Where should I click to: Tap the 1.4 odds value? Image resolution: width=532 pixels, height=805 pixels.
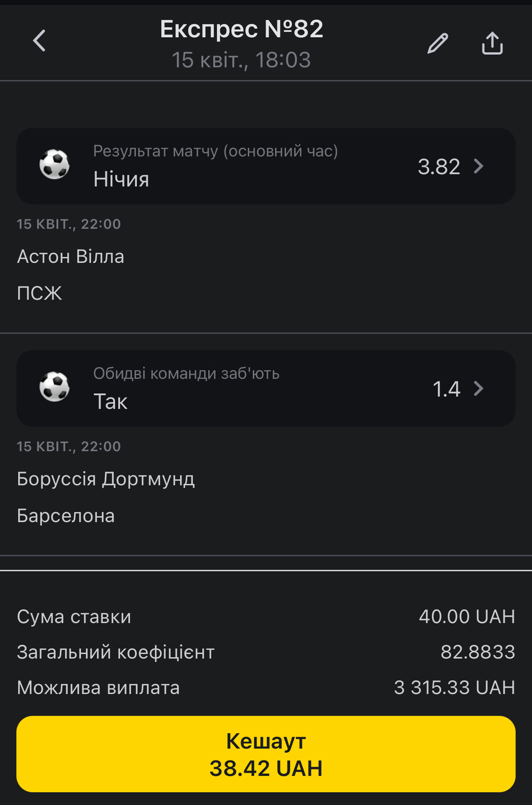pos(446,389)
